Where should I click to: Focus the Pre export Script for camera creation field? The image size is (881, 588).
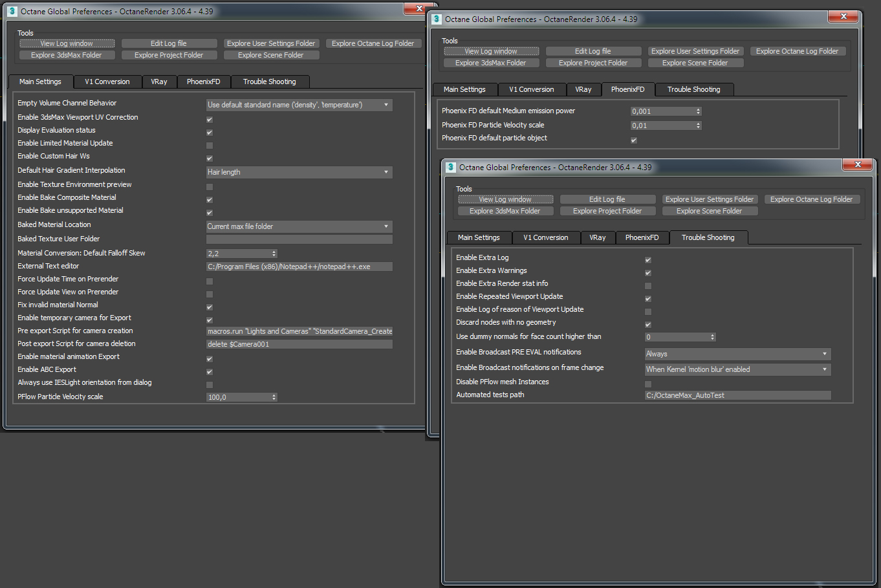(x=299, y=331)
